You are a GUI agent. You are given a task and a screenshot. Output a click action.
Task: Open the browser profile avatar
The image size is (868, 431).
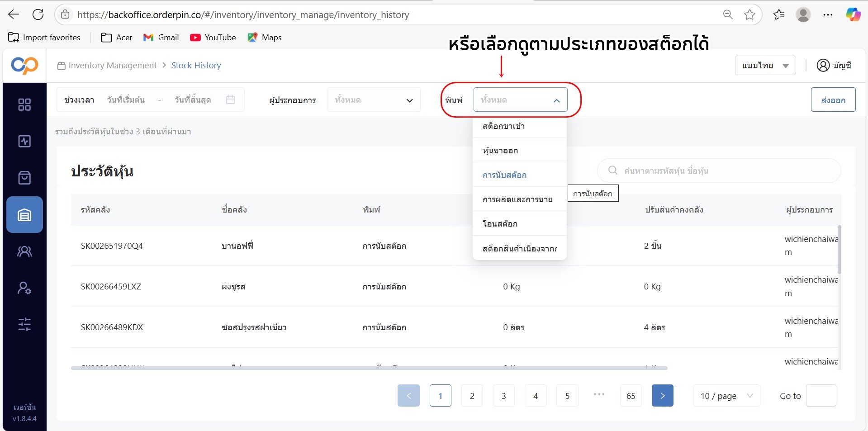(x=803, y=14)
